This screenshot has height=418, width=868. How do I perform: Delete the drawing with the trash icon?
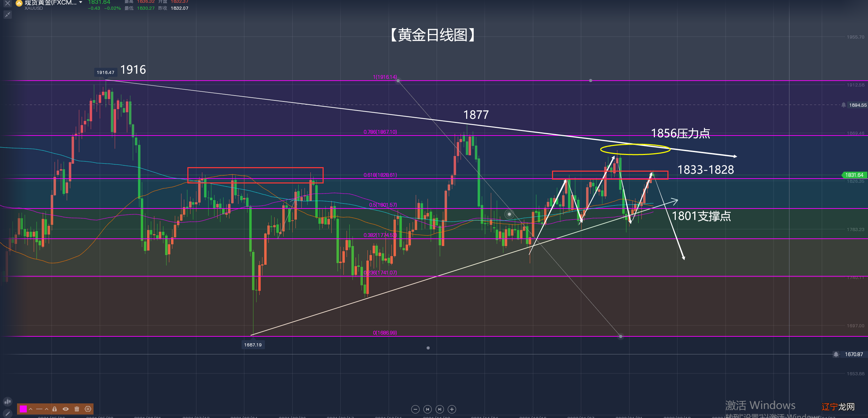pyautogui.click(x=77, y=409)
